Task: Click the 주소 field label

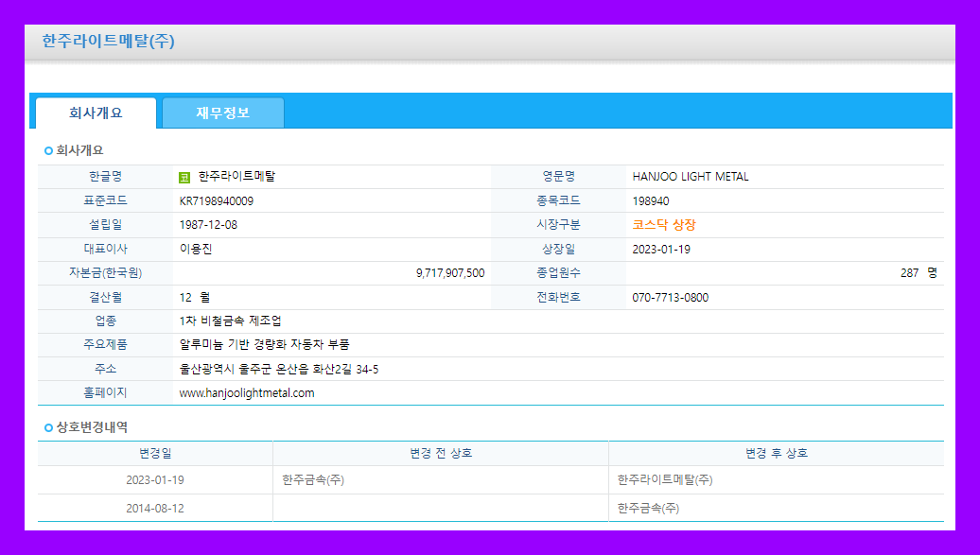Action: (106, 370)
